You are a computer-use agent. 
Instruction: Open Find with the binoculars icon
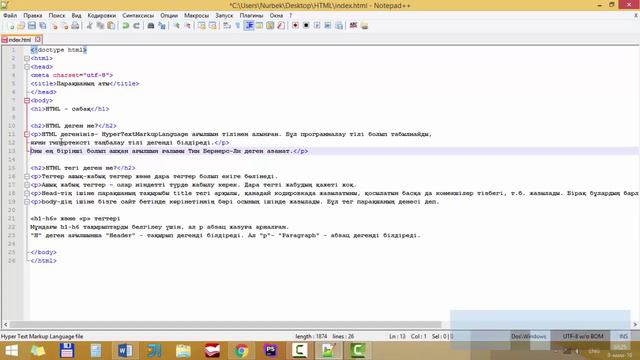click(151, 26)
